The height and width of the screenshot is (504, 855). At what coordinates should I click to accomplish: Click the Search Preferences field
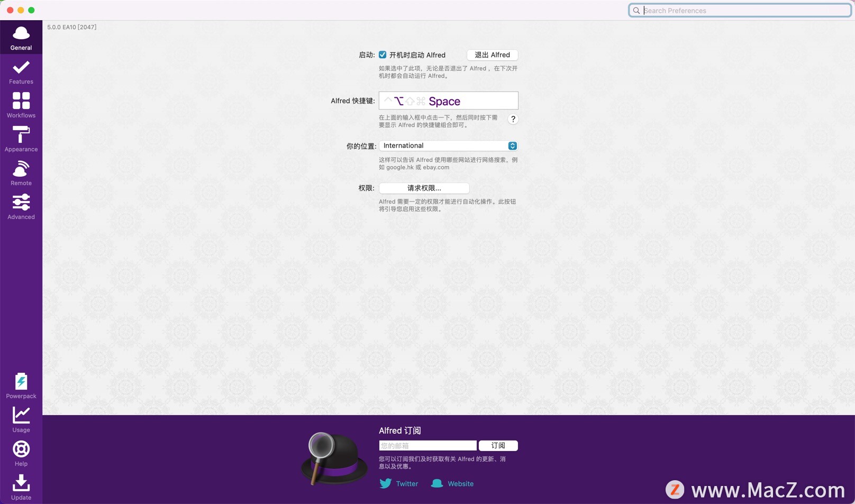740,11
